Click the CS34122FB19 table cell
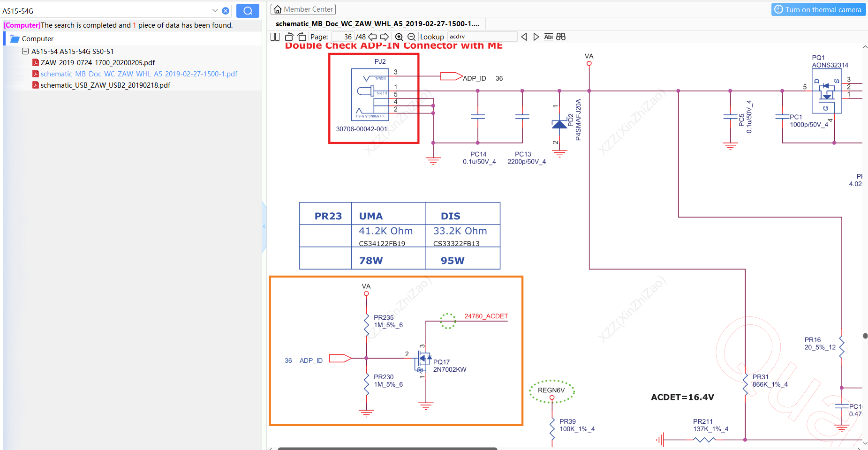The height and width of the screenshot is (450, 868). (382, 243)
